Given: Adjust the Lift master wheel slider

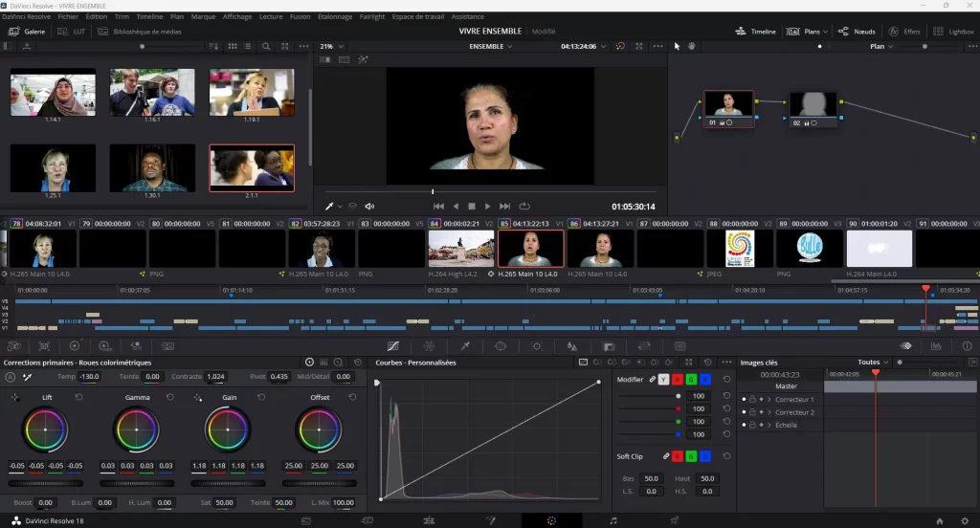Looking at the screenshot, I should [46, 483].
